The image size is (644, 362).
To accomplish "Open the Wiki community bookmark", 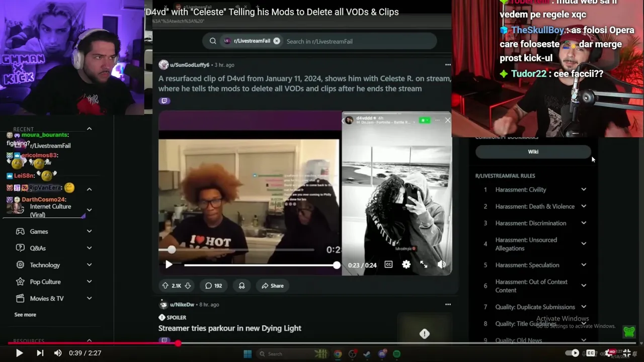I will tap(533, 152).
